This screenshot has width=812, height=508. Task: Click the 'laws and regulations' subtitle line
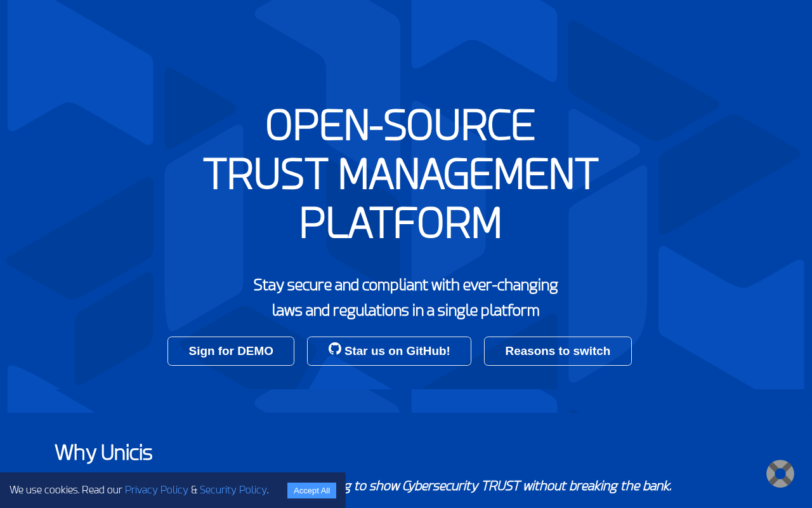point(405,311)
